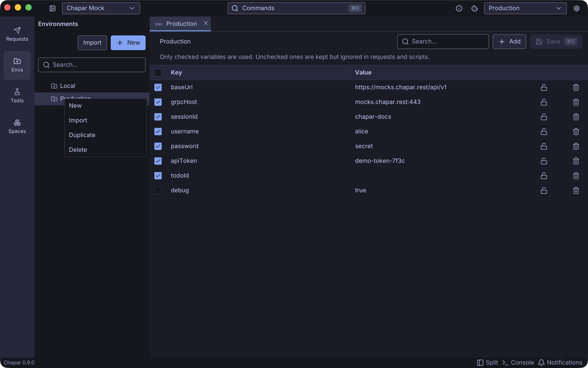
Task: Click the Save button
Action: (556, 42)
